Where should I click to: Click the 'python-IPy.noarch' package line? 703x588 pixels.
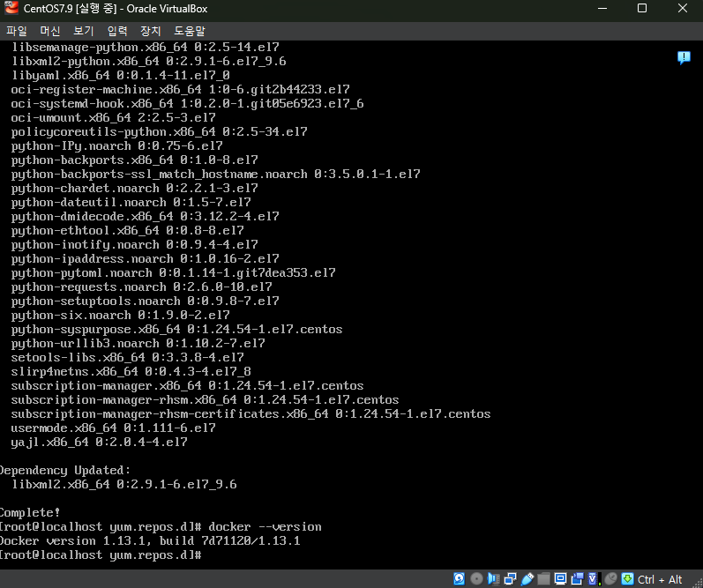click(x=116, y=145)
